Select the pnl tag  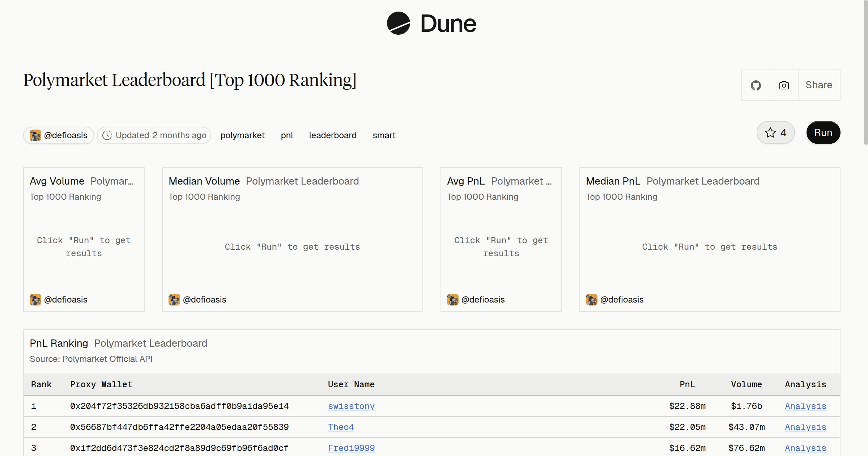(x=287, y=135)
